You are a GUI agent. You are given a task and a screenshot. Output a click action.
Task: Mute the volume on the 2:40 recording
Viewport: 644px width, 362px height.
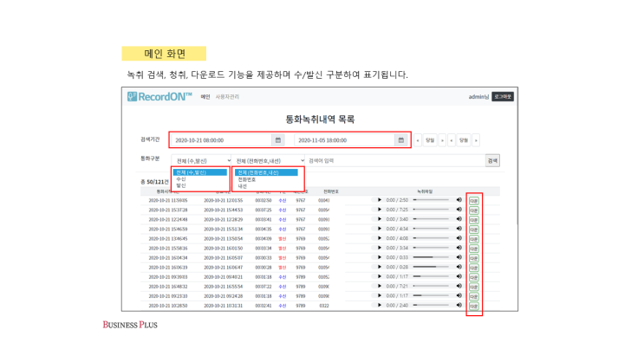tap(459, 306)
